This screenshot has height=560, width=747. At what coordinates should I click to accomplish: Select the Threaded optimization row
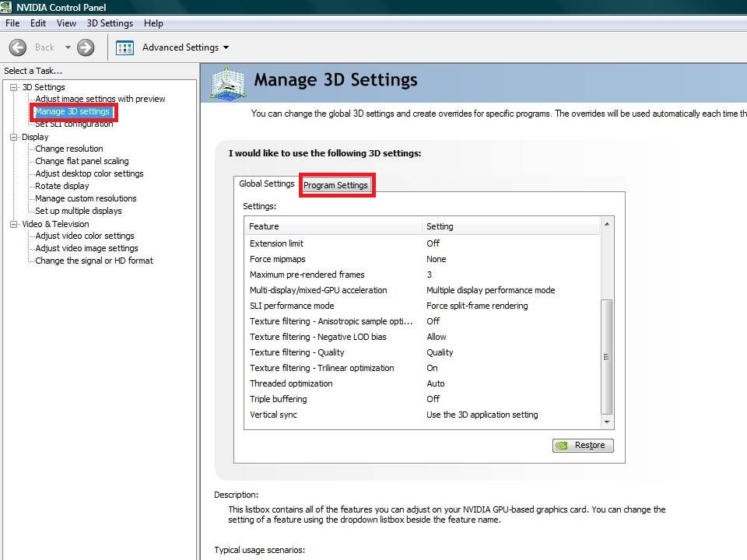point(423,383)
